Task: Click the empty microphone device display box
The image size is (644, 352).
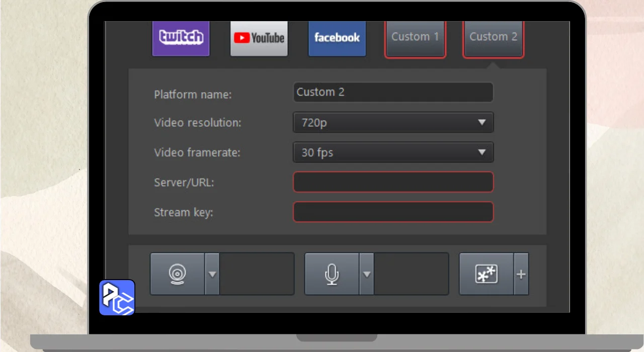Action: click(411, 274)
